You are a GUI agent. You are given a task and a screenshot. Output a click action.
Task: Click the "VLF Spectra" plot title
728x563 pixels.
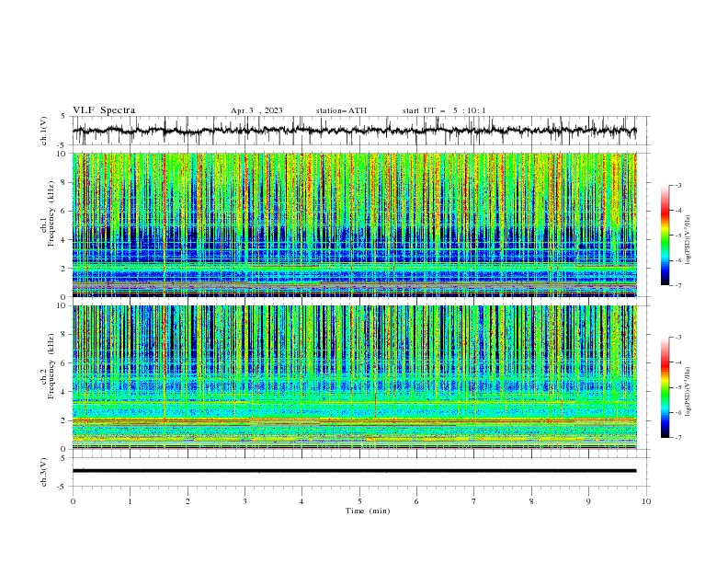tap(104, 110)
